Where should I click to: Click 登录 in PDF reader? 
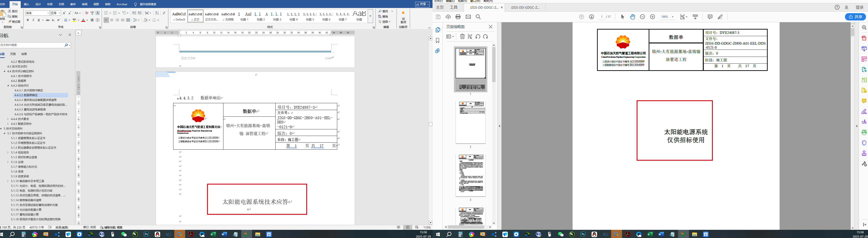click(859, 8)
